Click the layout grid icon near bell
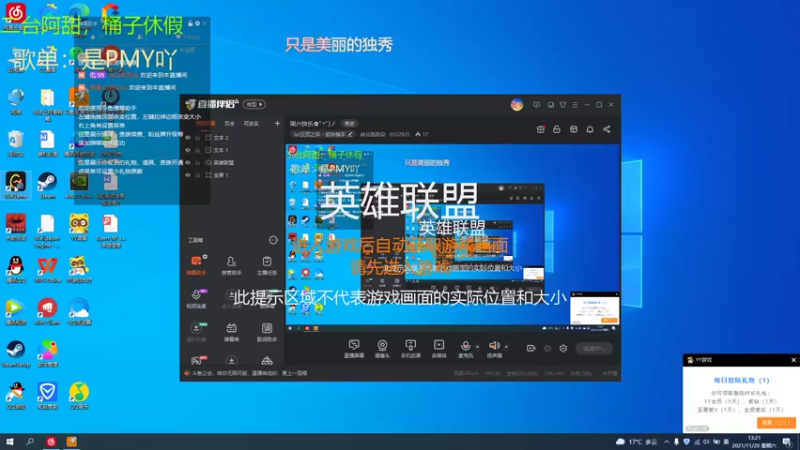 pyautogui.click(x=573, y=129)
